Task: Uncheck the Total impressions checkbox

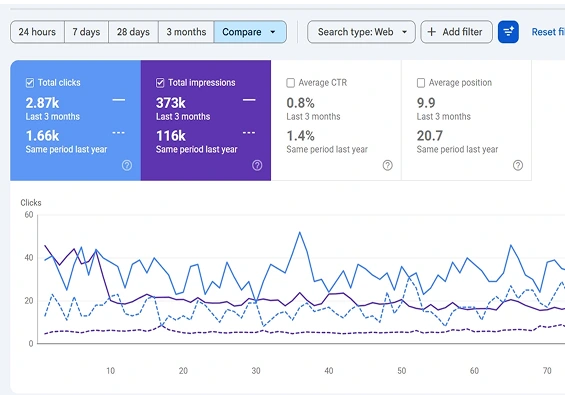Action: 160,83
